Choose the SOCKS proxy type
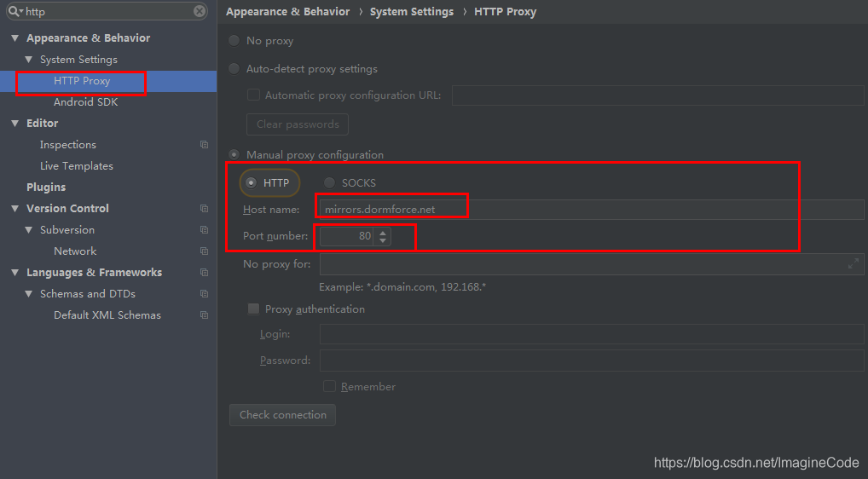 tap(329, 182)
